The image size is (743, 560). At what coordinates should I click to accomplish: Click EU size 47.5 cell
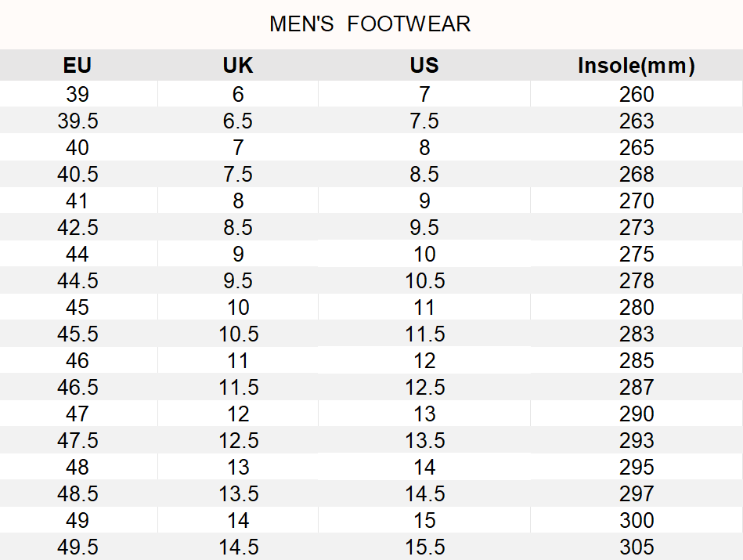click(78, 441)
